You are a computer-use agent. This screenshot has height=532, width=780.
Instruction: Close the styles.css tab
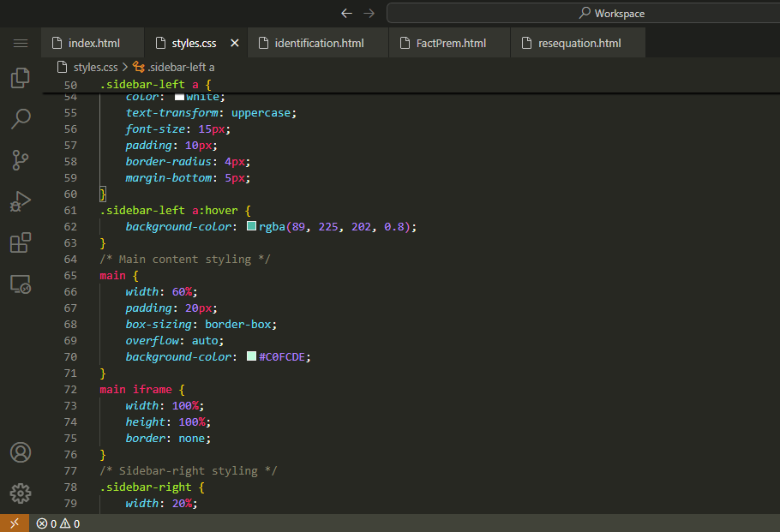click(234, 43)
